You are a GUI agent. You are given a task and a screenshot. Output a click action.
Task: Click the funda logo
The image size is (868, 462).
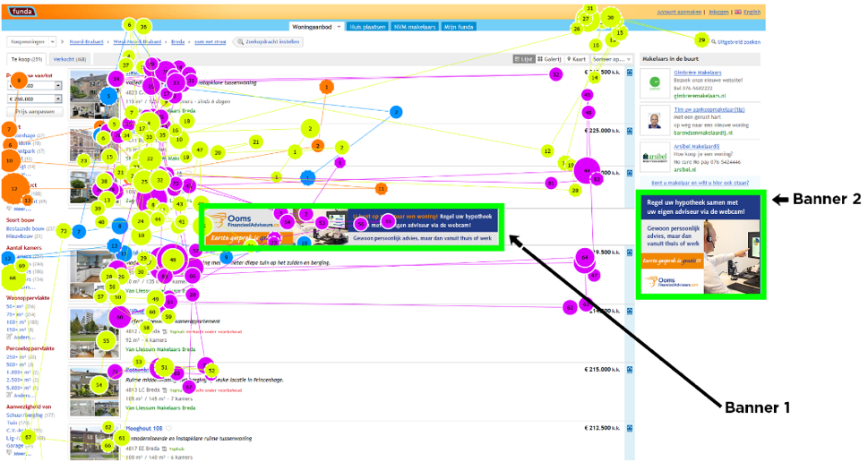pyautogui.click(x=21, y=13)
